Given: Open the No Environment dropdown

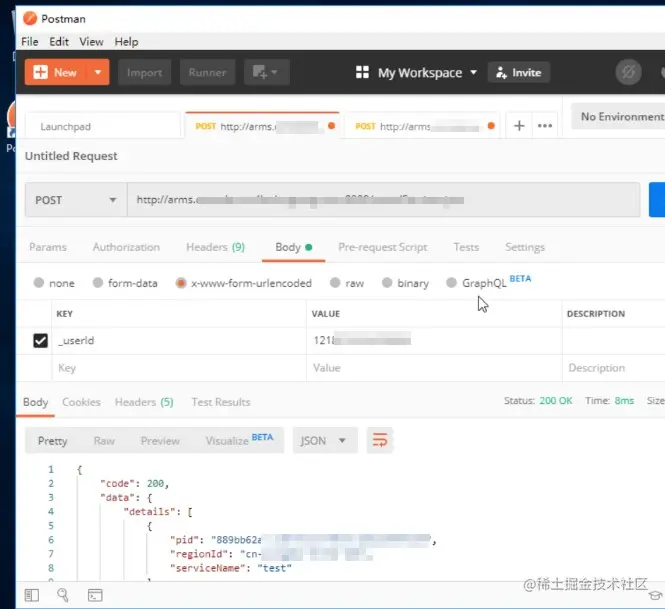Looking at the screenshot, I should tap(618, 116).
